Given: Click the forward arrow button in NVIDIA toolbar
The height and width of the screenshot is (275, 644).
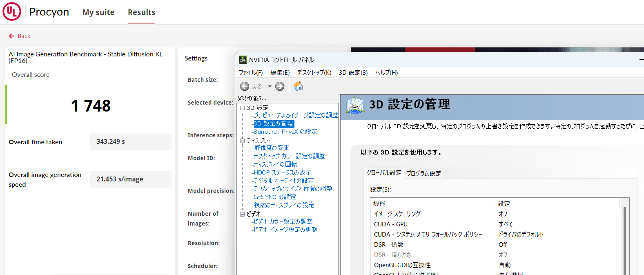Looking at the screenshot, I should pos(280,86).
